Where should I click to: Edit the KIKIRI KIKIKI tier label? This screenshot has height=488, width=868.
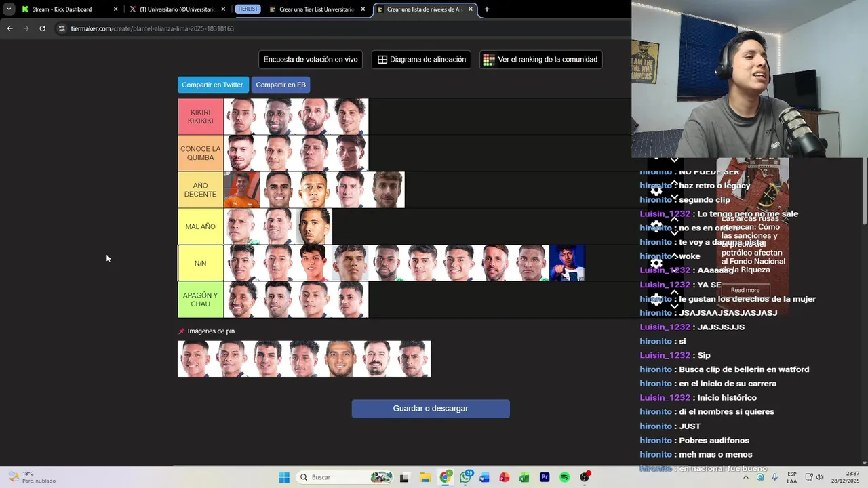pos(201,117)
